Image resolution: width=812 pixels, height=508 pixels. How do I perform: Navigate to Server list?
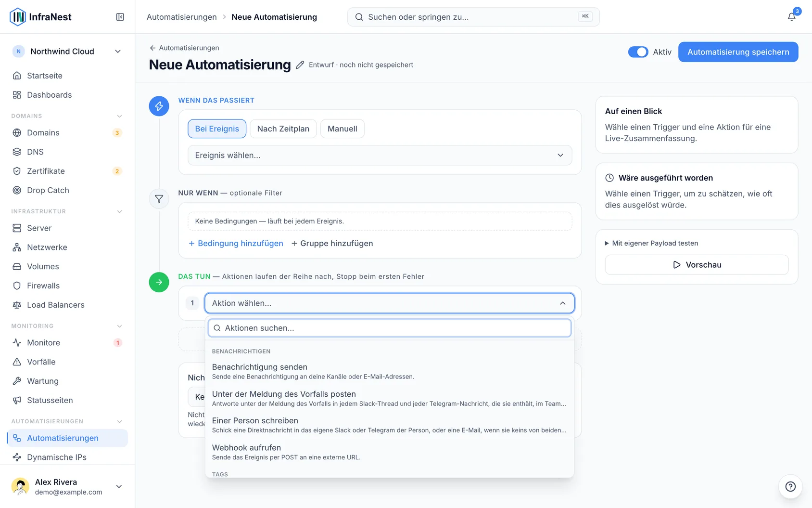(67, 228)
